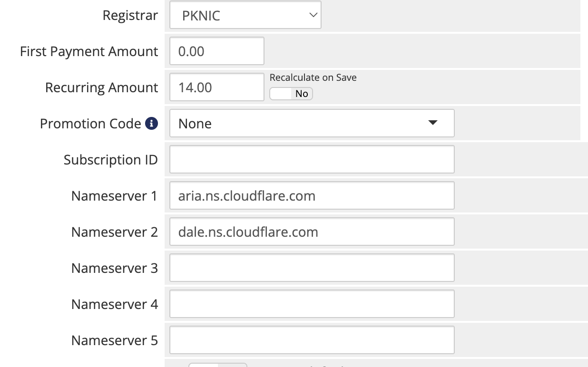Click the "Registrar" field label

click(x=130, y=15)
